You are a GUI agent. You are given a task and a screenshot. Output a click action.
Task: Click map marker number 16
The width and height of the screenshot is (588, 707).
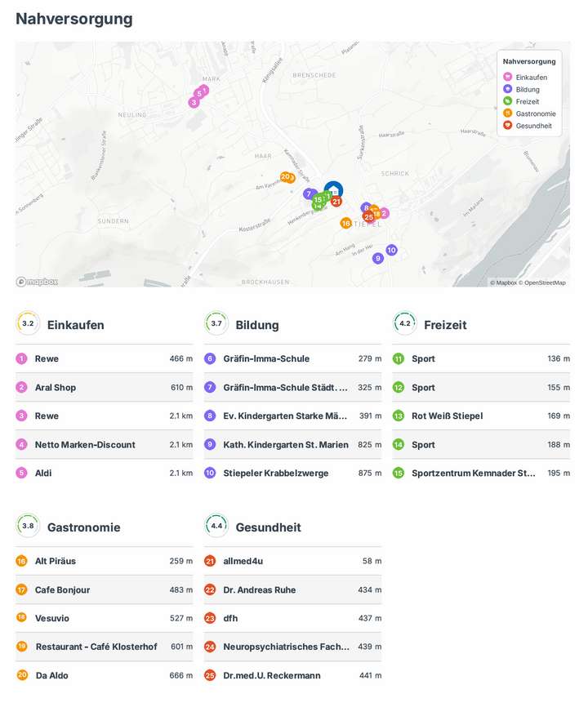click(x=346, y=223)
